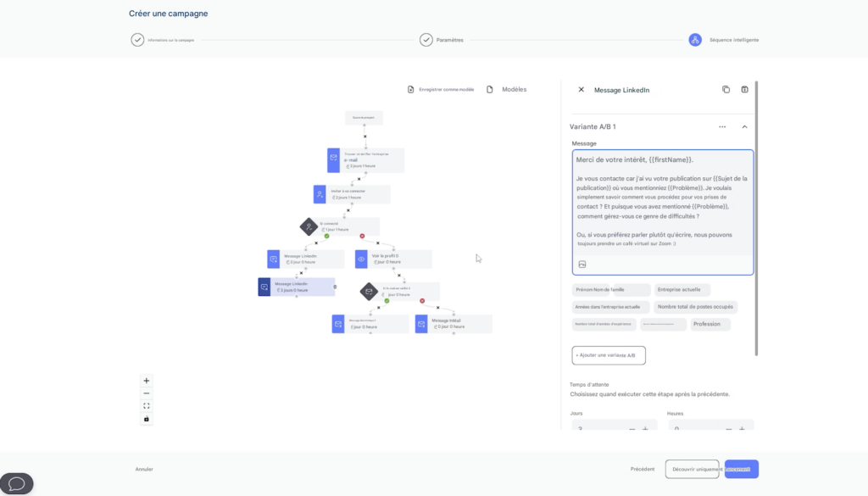Click the lock icon in canvas controls

coord(146,418)
